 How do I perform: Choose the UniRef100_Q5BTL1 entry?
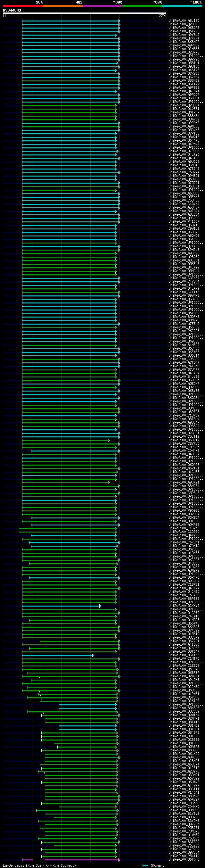[184, 63]
